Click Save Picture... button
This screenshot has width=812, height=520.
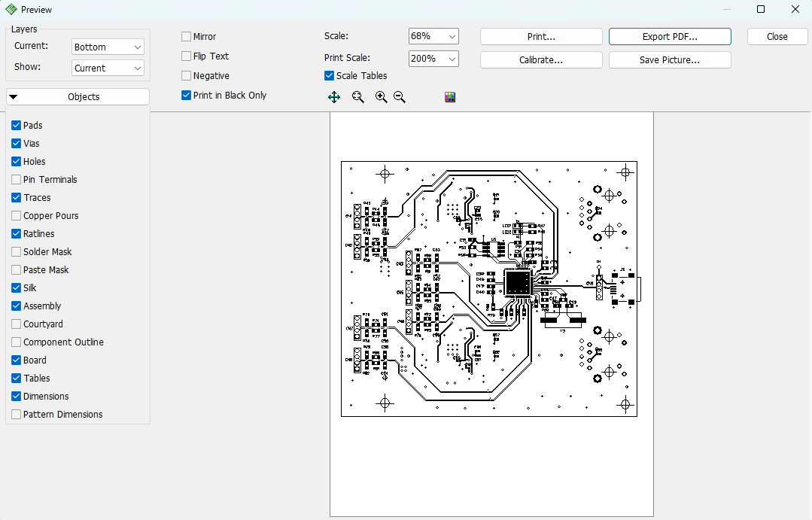tap(670, 60)
